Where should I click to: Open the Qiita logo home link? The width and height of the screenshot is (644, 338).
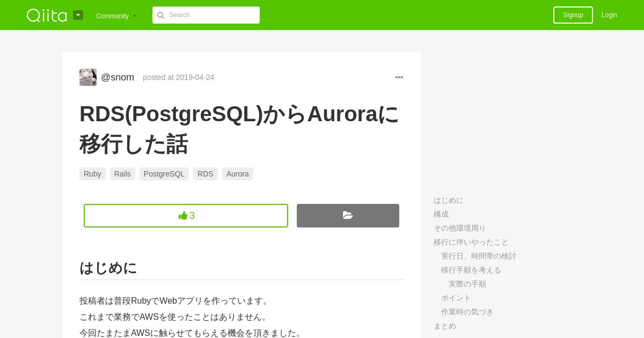tap(47, 15)
